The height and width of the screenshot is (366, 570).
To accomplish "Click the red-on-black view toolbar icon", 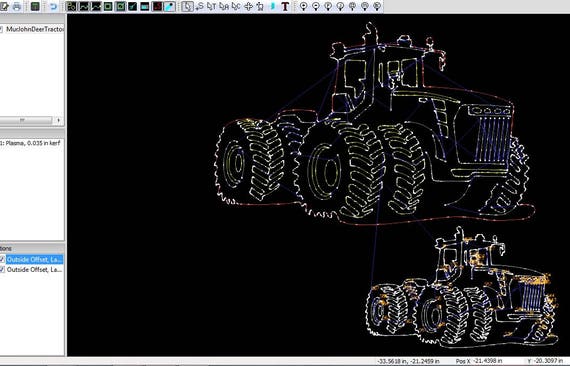I will 157,7.
